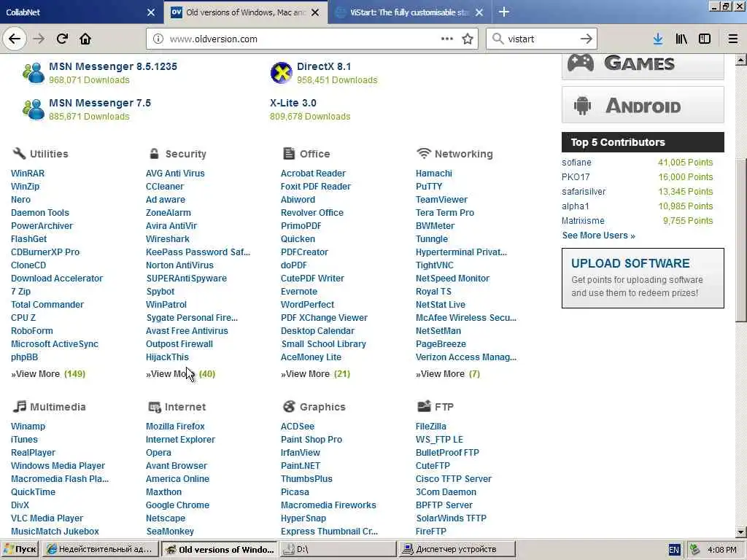Expand Utilities View More (149)

[x=48, y=374]
